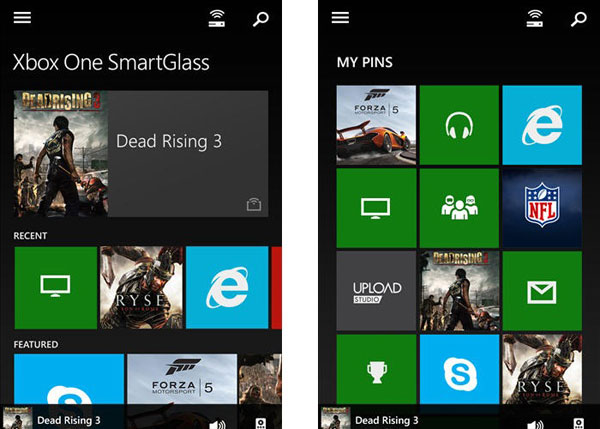Open NFL pin tile

(542, 208)
